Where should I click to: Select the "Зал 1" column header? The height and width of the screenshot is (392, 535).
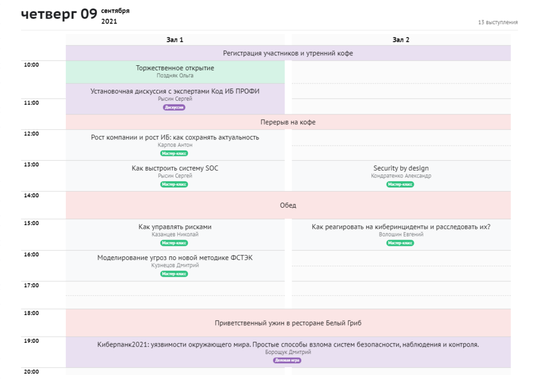point(175,40)
